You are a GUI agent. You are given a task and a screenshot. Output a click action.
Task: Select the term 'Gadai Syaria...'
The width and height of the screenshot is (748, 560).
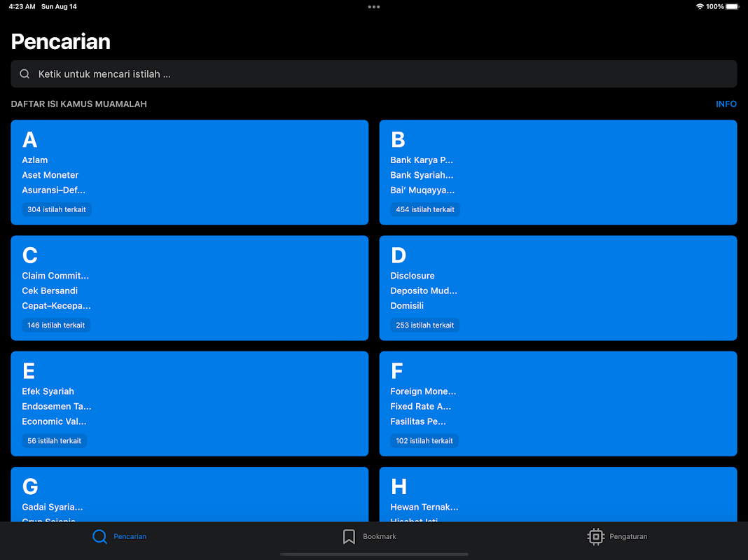coord(52,507)
